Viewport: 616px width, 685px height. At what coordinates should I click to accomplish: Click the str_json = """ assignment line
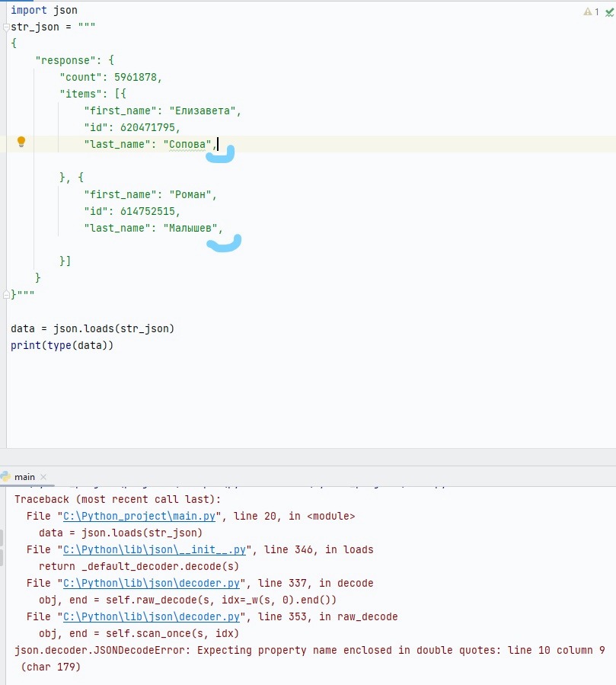(x=53, y=27)
